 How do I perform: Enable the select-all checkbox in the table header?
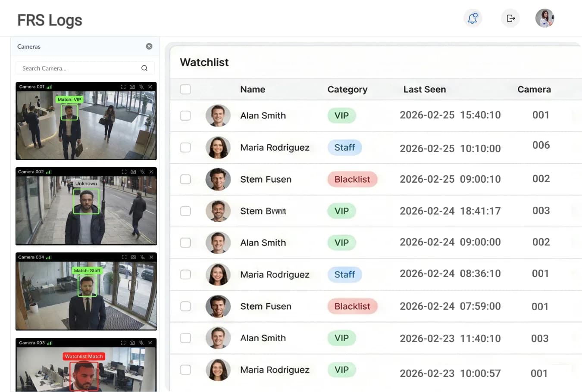185,89
